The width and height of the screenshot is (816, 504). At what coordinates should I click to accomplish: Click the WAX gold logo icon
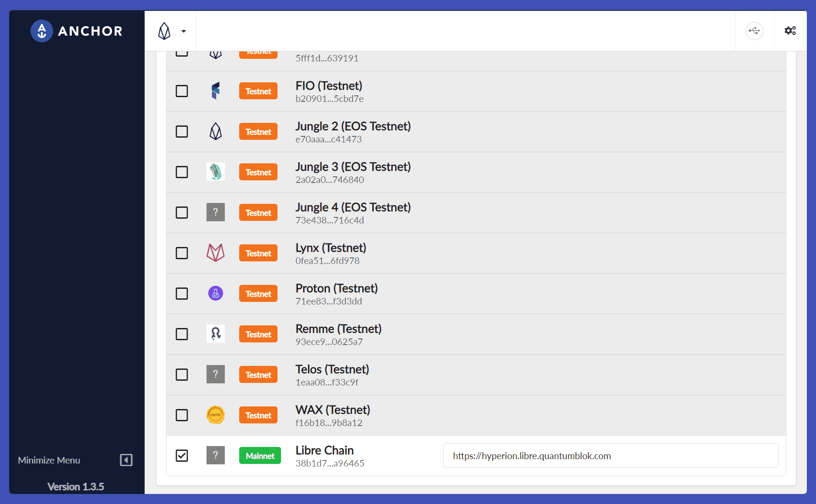point(216,415)
